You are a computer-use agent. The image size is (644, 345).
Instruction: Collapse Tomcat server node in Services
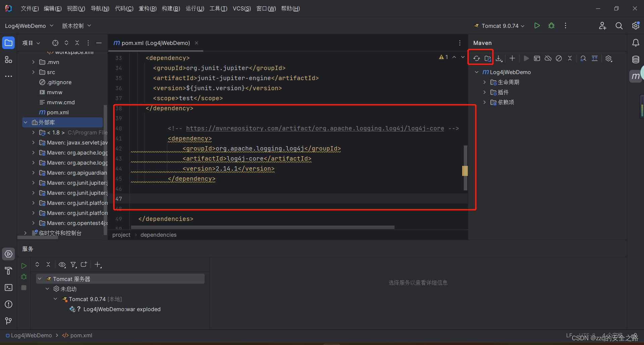tap(40, 279)
